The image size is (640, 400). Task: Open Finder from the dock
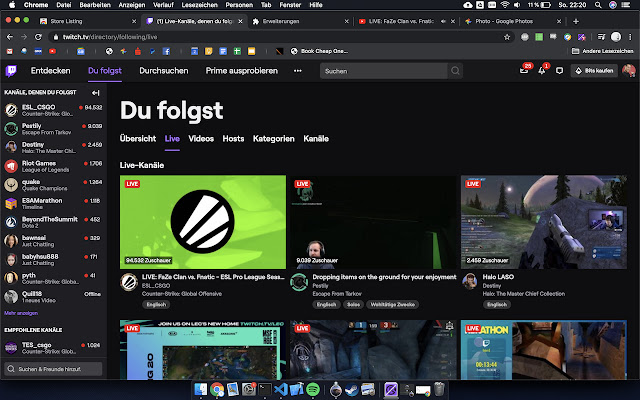coord(200,389)
